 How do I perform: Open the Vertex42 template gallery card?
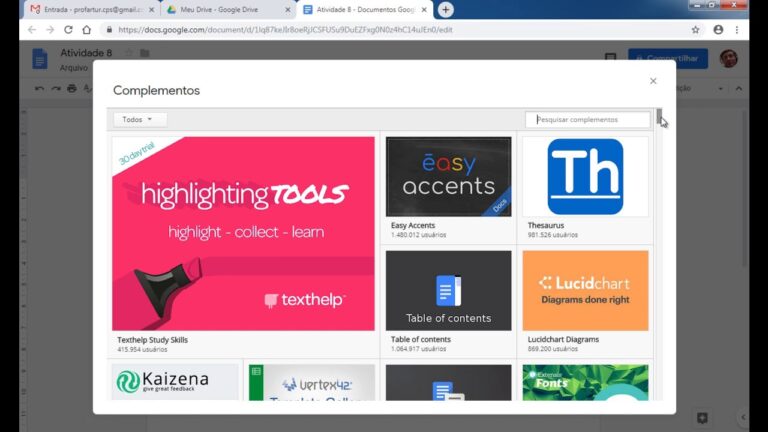[312, 382]
